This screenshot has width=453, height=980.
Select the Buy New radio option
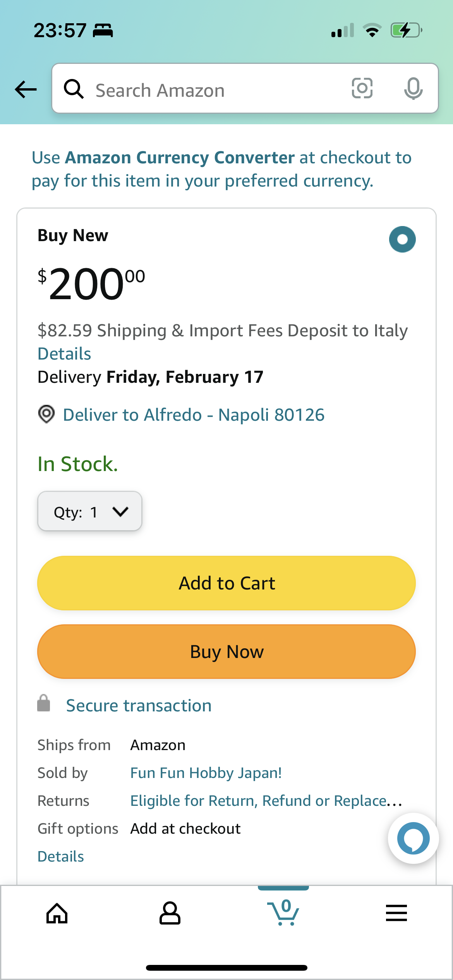402,239
